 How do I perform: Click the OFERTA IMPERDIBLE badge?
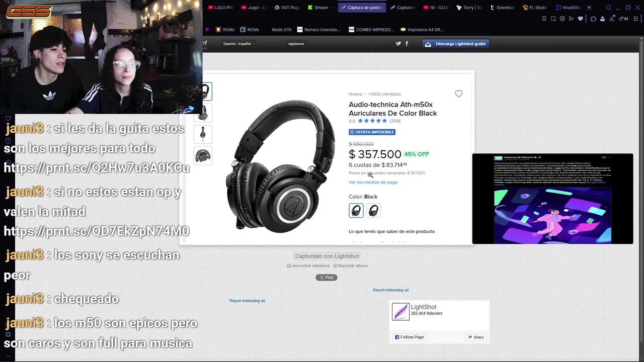click(372, 132)
